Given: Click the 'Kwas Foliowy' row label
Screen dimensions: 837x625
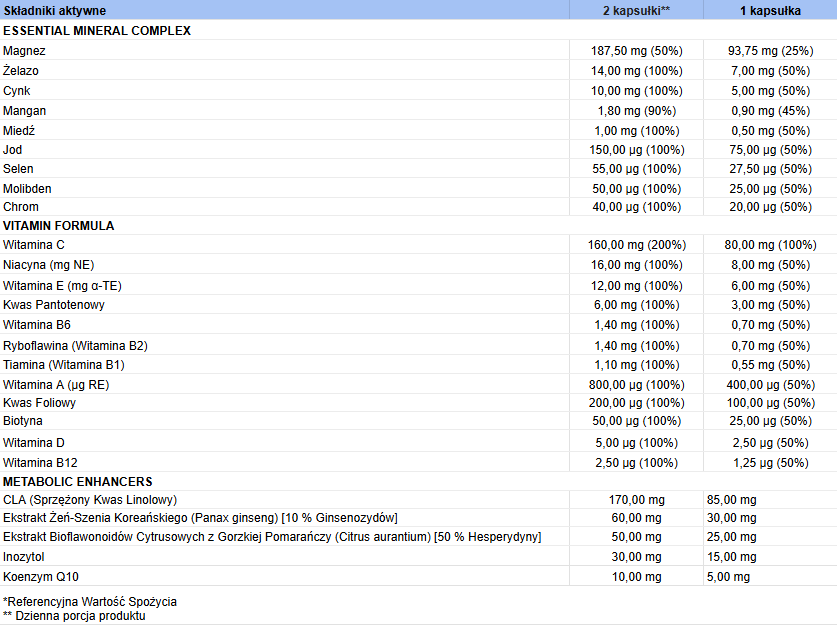Looking at the screenshot, I should coord(40,403).
